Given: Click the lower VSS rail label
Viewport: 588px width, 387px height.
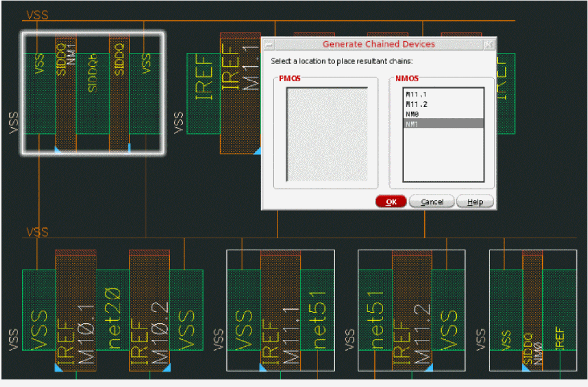Looking at the screenshot, I should [x=37, y=232].
